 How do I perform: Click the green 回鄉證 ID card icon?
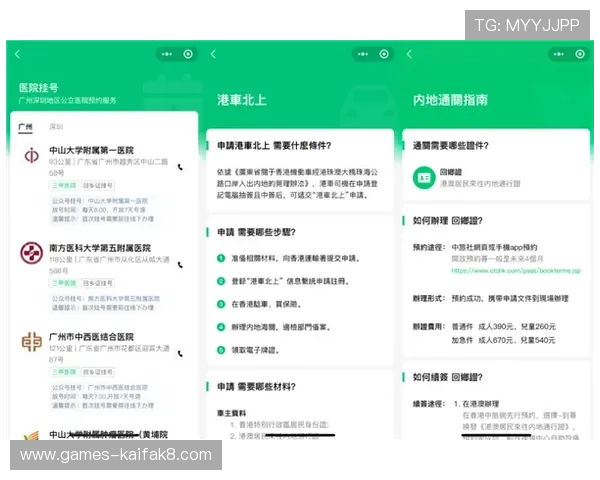(424, 178)
